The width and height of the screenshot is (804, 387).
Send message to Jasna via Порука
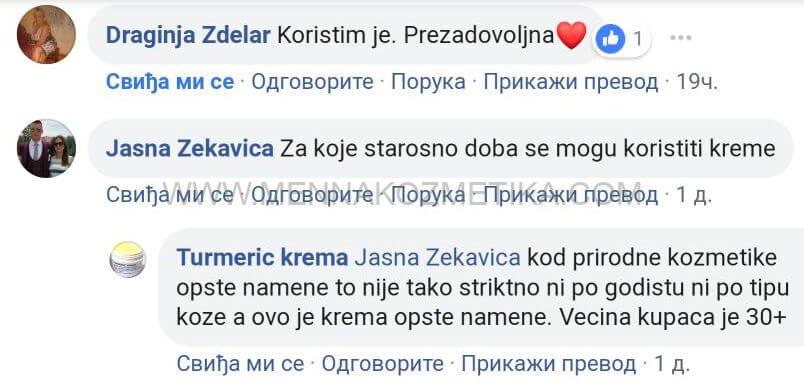tap(429, 195)
